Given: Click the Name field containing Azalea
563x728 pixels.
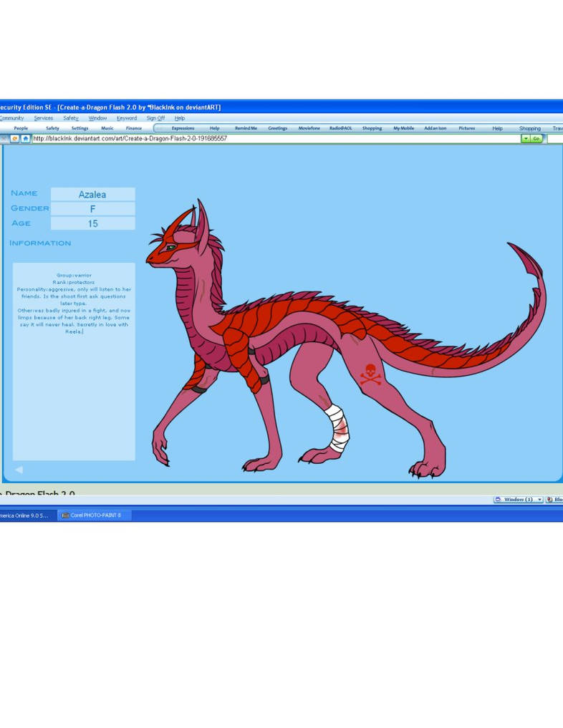Looking at the screenshot, I should point(93,195).
